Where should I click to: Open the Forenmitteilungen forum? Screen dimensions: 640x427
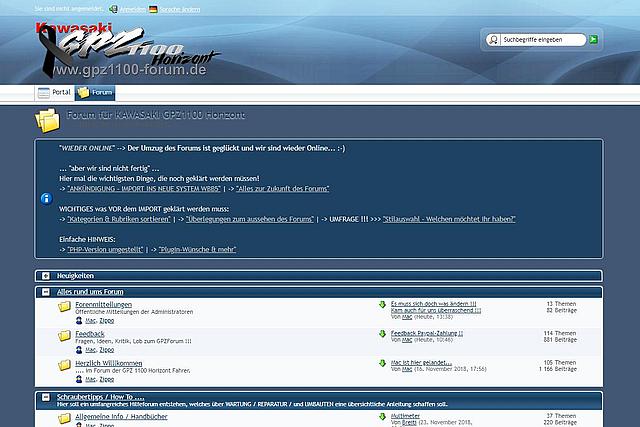pos(104,305)
